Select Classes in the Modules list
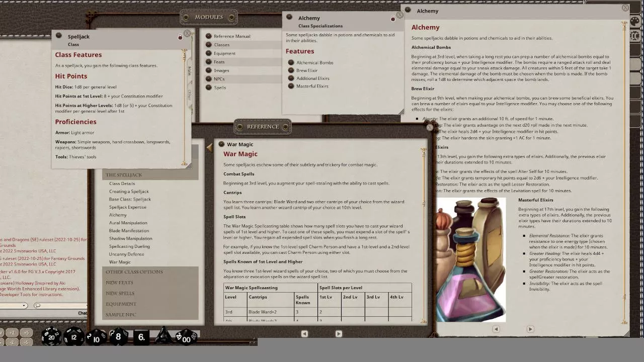 point(221,45)
